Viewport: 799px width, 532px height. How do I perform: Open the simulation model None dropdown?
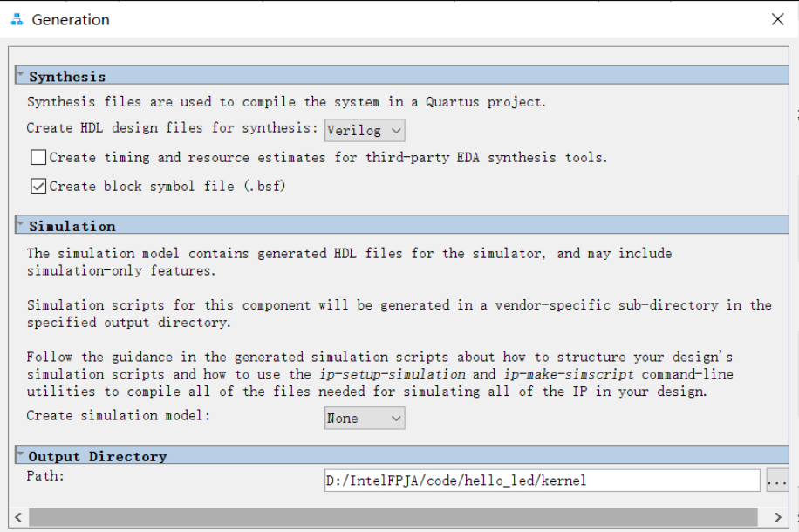pos(365,419)
